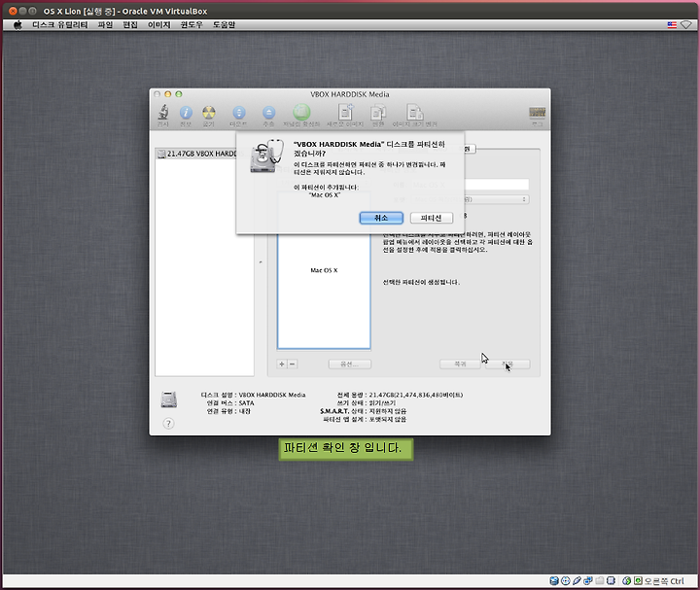Click the Convert toolbar icon
700x590 pixels.
point(378,112)
